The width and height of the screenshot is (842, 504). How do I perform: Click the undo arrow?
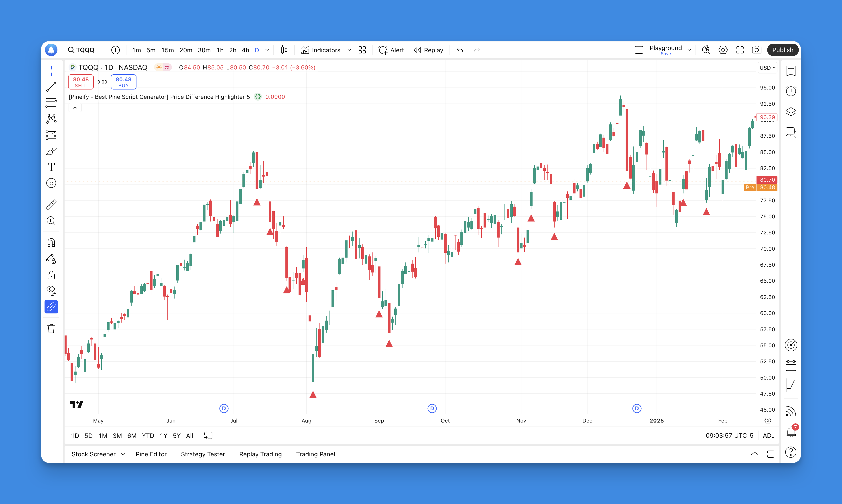click(x=460, y=50)
